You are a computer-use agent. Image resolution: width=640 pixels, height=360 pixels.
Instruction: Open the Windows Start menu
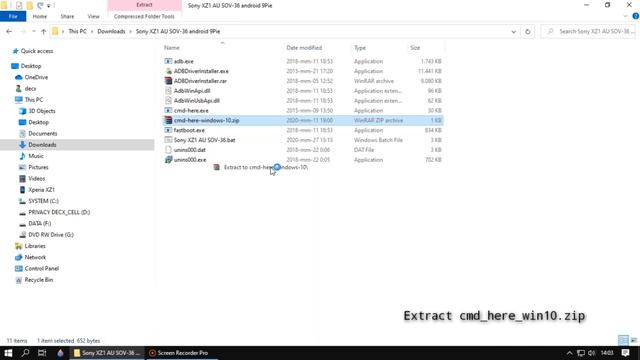pyautogui.click(x=8, y=353)
